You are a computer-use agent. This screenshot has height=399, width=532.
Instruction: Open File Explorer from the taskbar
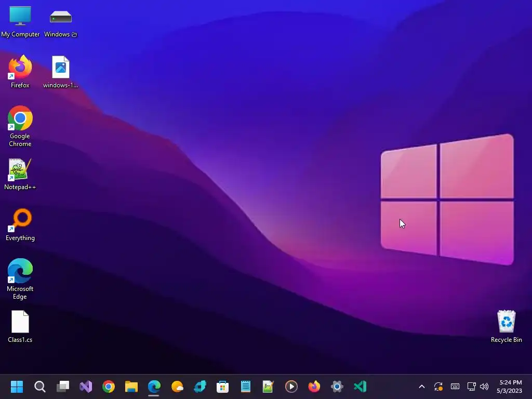coord(131,387)
